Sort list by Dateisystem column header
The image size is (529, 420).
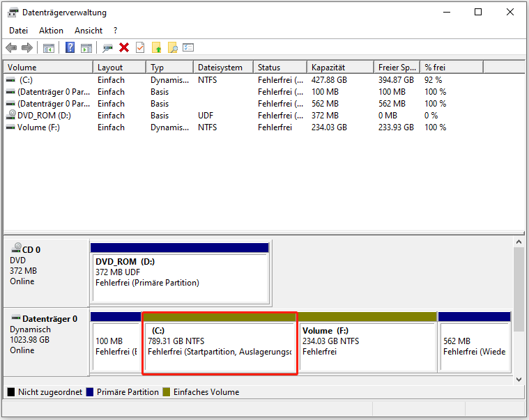[220, 68]
